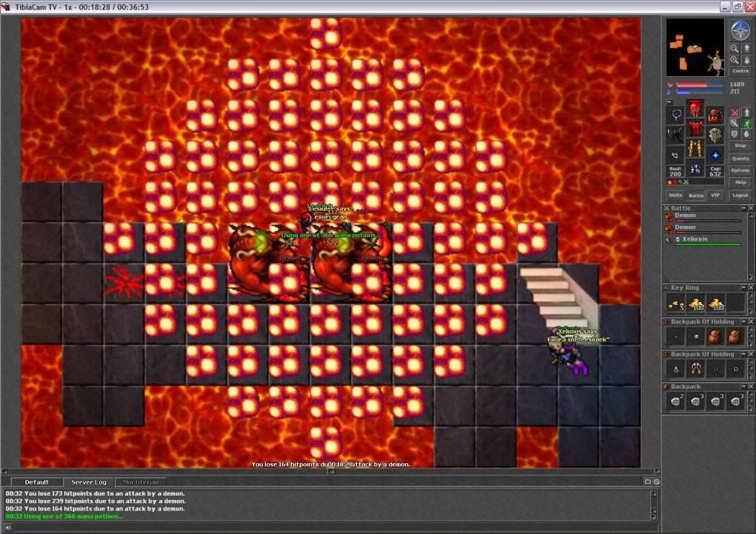Open the Help window
This screenshot has height=534, width=756.
[740, 182]
